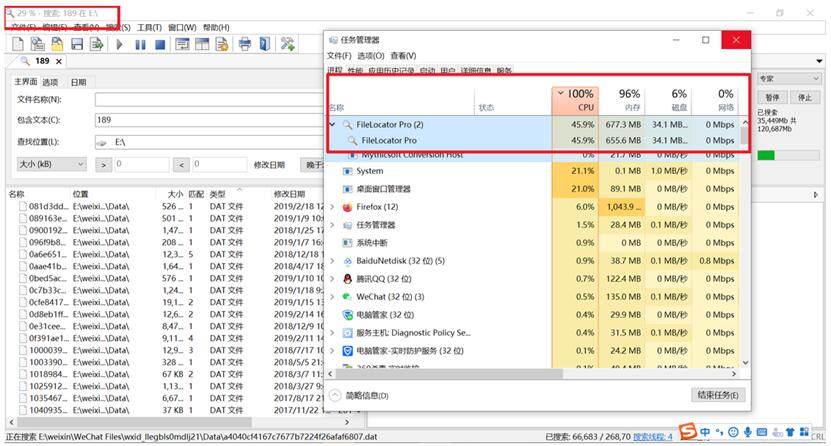Screen dimensions: 831x446
Task: Click the Sogou input method S icon
Action: pyautogui.click(x=688, y=431)
